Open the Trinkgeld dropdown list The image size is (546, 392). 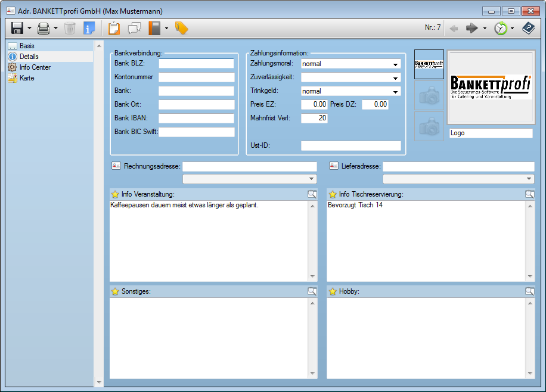395,92
